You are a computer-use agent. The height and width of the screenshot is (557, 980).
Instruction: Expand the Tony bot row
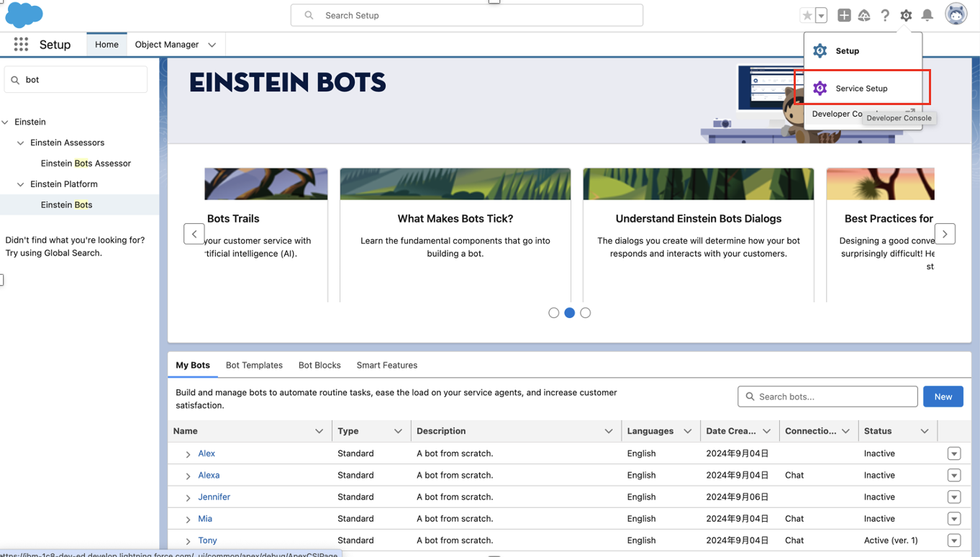click(188, 540)
